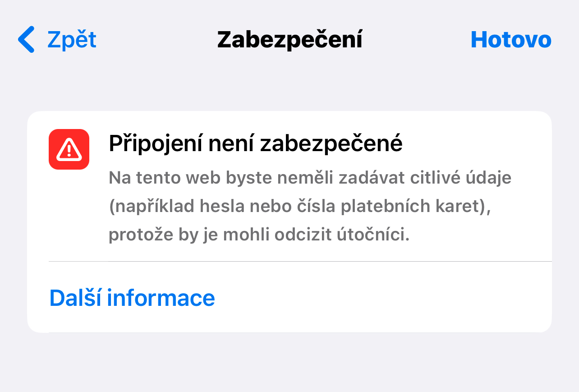Open the Další informace link

132,298
